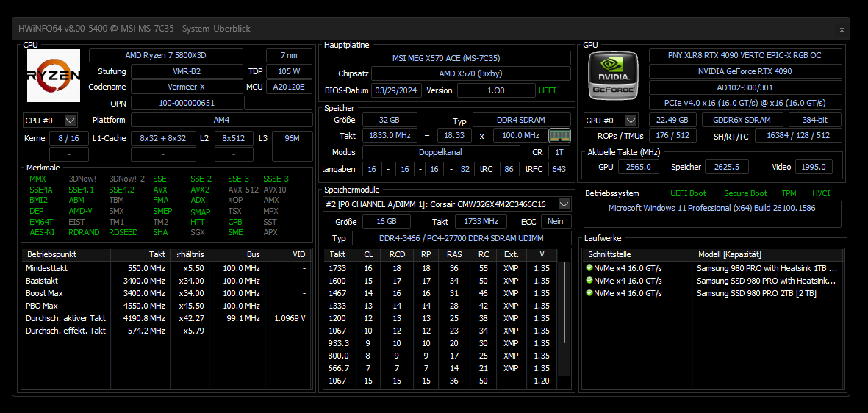This screenshot has width=868, height=413.
Task: Click the 22.49 GB video memory value
Action: click(672, 120)
